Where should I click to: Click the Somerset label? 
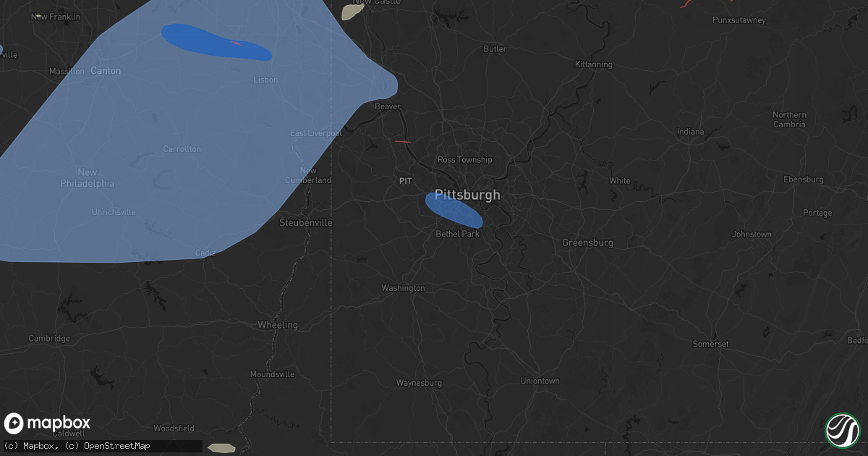pyautogui.click(x=711, y=345)
